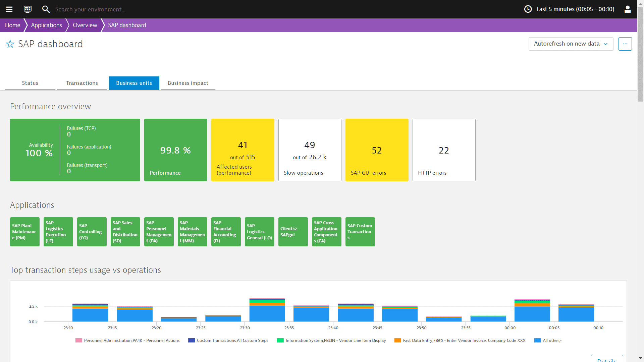Click the Failures (TCP) value
This screenshot has width=644, height=362.
pyautogui.click(x=69, y=134)
